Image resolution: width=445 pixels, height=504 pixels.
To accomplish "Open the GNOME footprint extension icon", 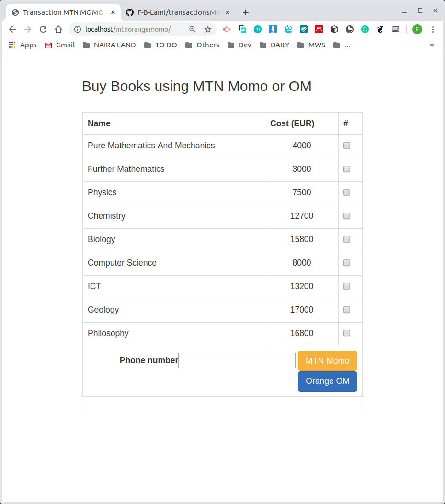I will (x=380, y=29).
